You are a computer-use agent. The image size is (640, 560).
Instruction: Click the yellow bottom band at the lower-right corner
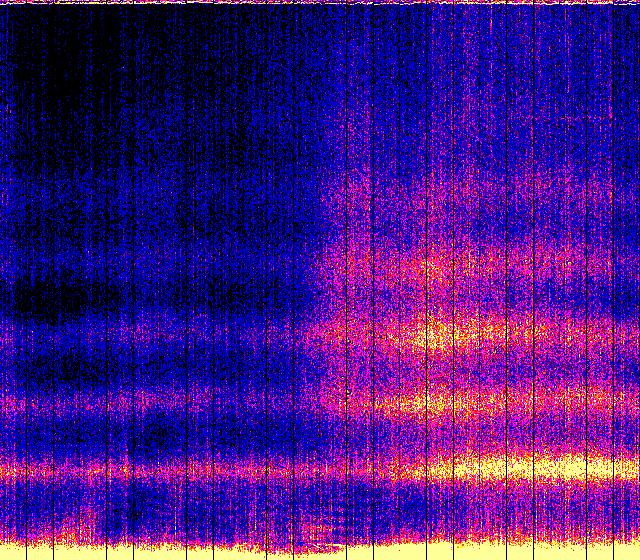click(x=620, y=552)
